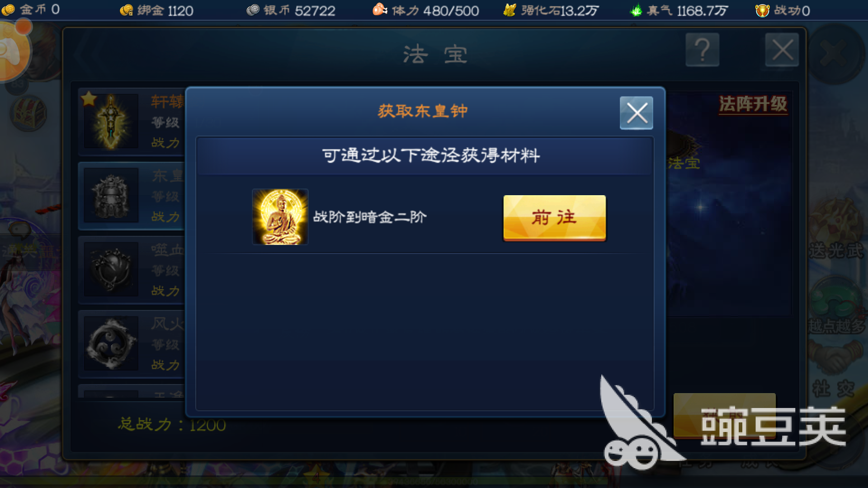Select the 轩辕 sword artifact icon

point(111,121)
